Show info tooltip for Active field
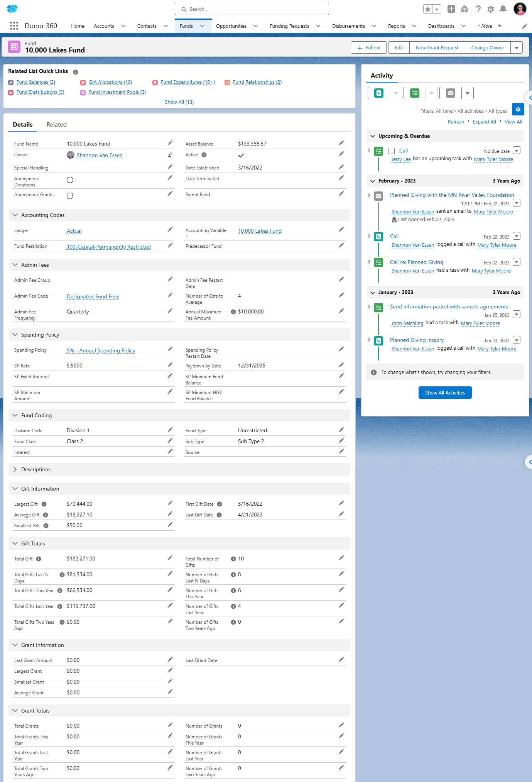532x782 pixels. 204,155
